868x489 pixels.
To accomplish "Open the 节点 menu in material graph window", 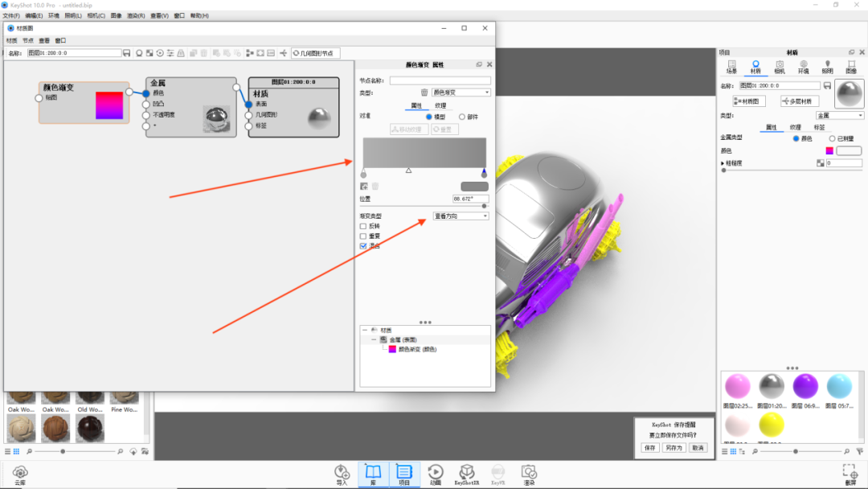I will point(27,40).
